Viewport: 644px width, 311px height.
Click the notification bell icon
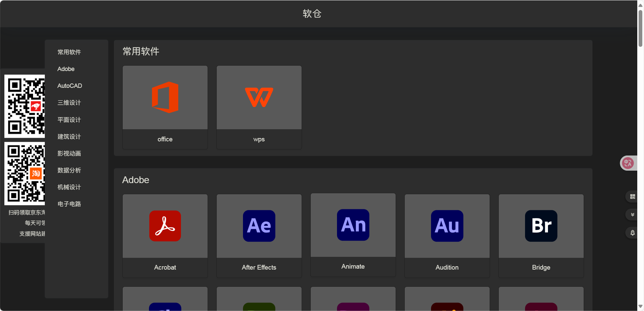[633, 233]
